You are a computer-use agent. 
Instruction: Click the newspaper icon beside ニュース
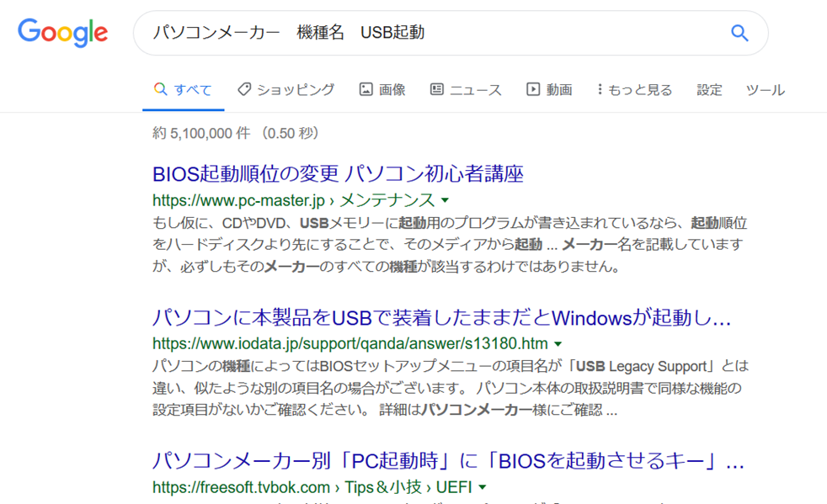[437, 89]
